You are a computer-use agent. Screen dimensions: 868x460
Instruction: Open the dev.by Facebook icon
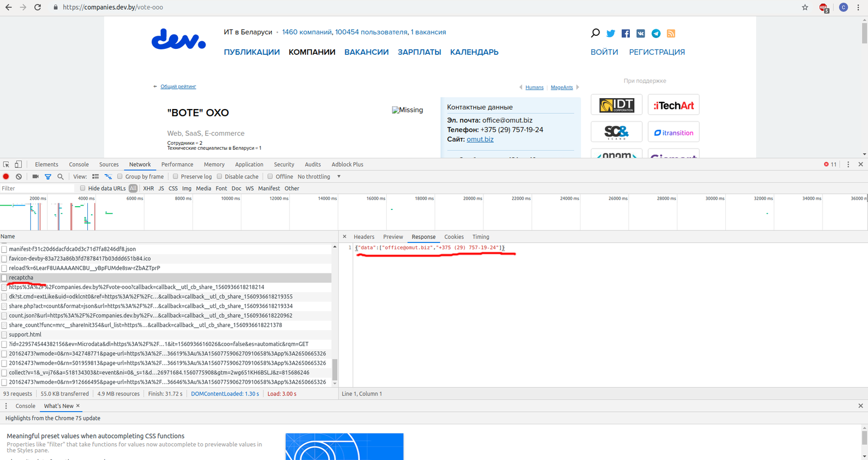pyautogui.click(x=626, y=34)
